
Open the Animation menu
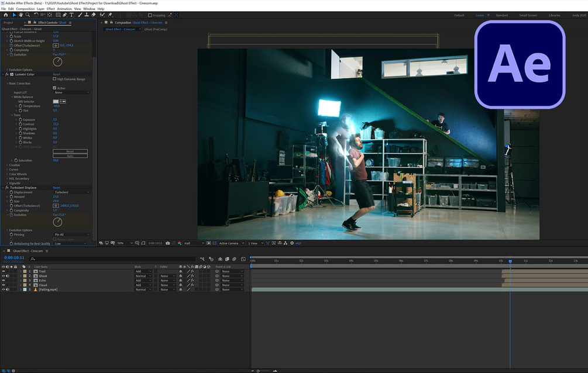[64, 9]
